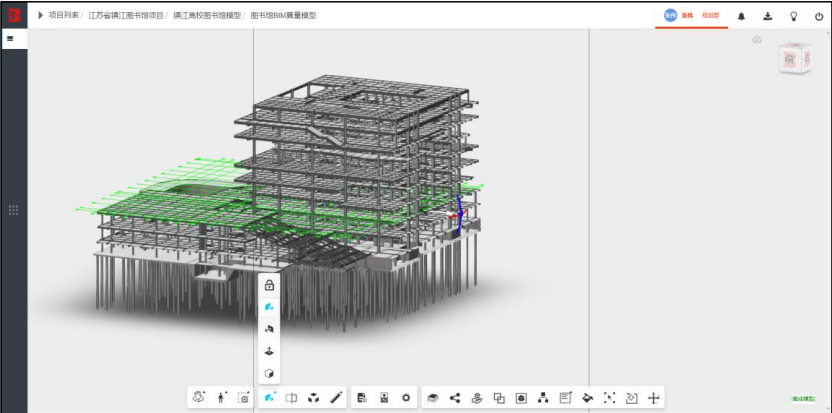Click the overlapping squares compare tool
The width and height of the screenshot is (832, 413).
click(499, 398)
